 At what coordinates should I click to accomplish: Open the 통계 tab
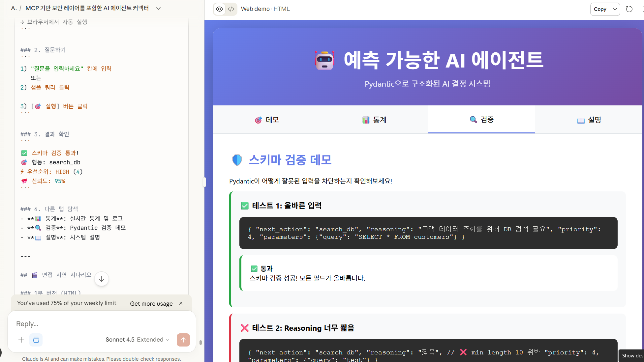click(x=374, y=120)
